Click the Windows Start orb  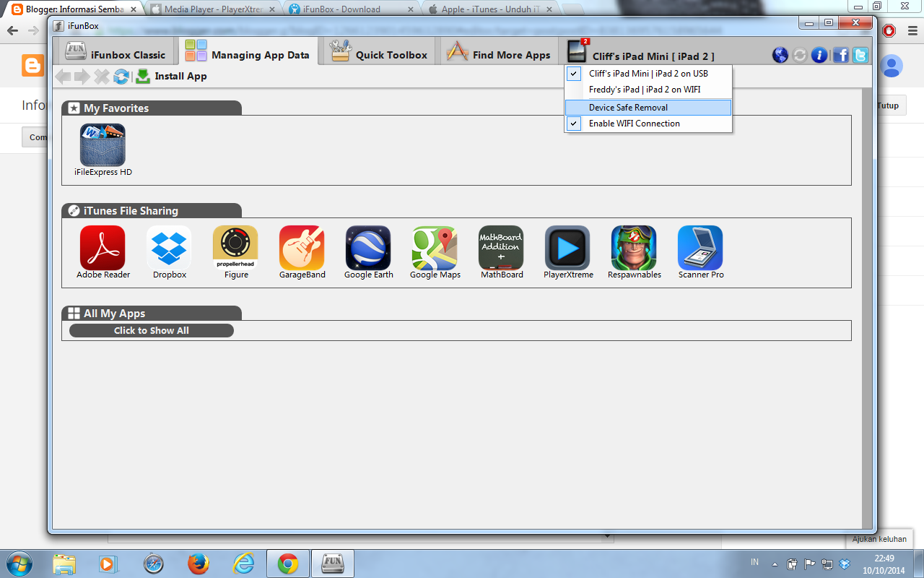pos(18,563)
